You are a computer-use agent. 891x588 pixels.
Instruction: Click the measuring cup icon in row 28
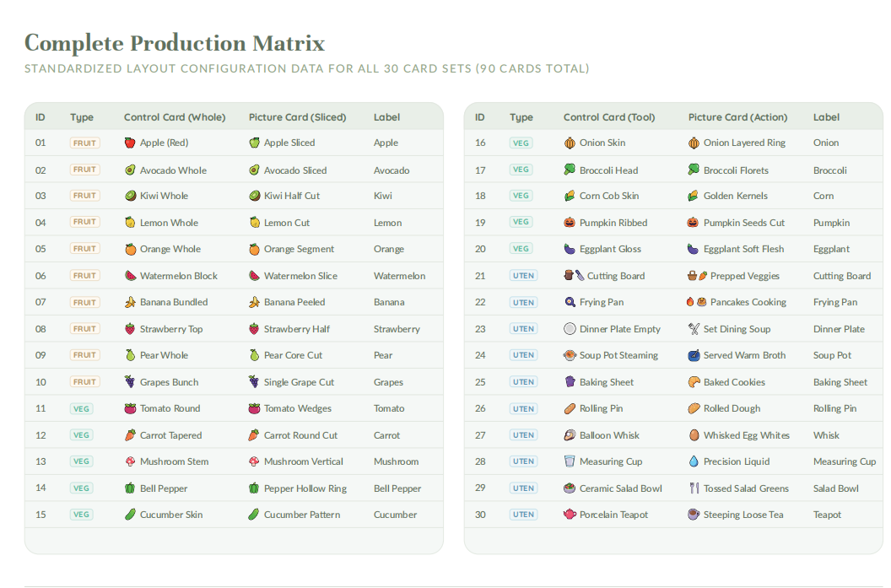tap(570, 461)
